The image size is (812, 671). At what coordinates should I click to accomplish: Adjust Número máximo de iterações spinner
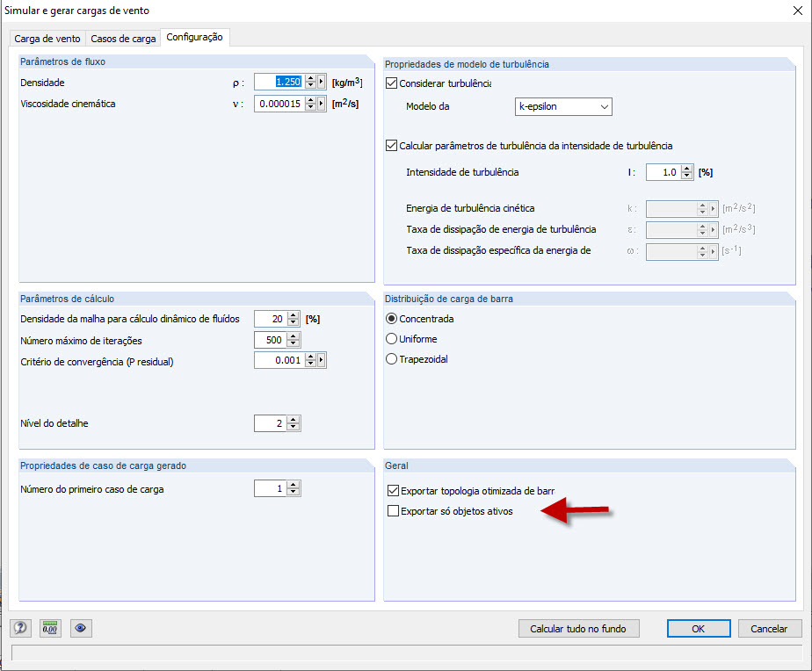[294, 340]
